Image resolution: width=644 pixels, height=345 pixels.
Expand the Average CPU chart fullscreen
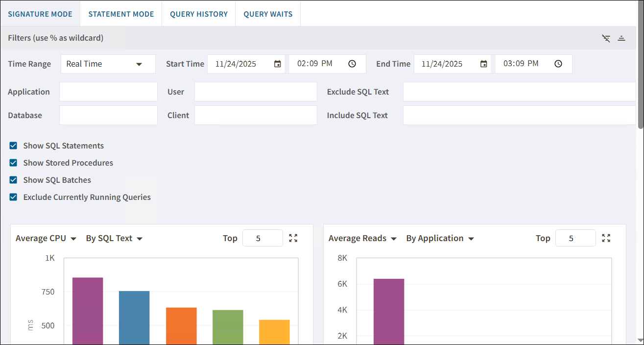(x=293, y=238)
